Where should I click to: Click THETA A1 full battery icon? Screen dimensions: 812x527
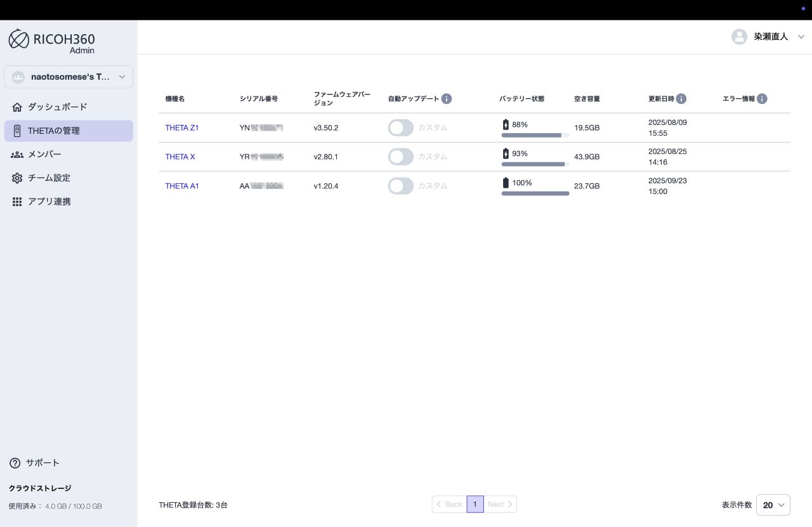(506, 183)
